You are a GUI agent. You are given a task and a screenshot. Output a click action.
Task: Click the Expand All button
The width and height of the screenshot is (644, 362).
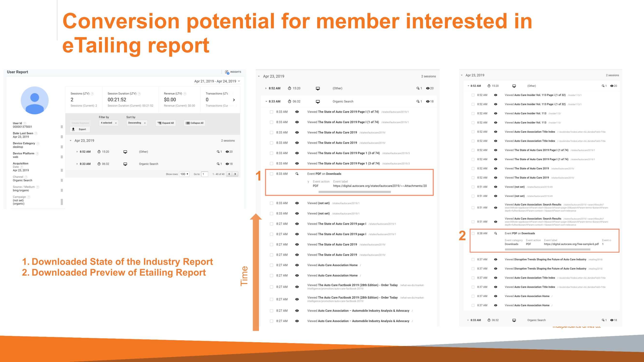165,123
